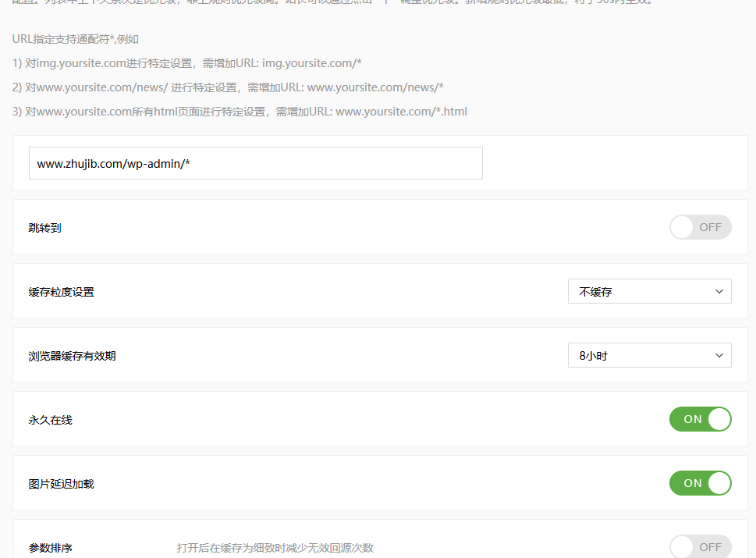
Task: Click the 参数排序 setting label
Action: click(x=50, y=548)
